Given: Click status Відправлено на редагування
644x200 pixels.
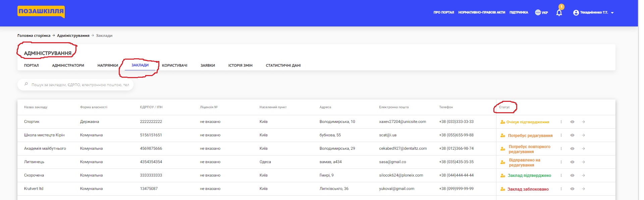Looking at the screenshot, I should [x=525, y=162].
